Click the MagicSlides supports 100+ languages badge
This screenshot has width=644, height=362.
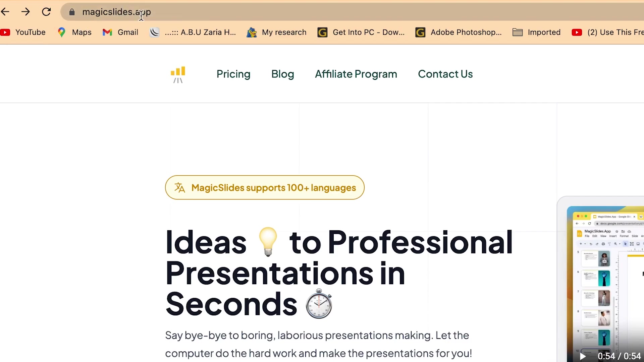[265, 187]
